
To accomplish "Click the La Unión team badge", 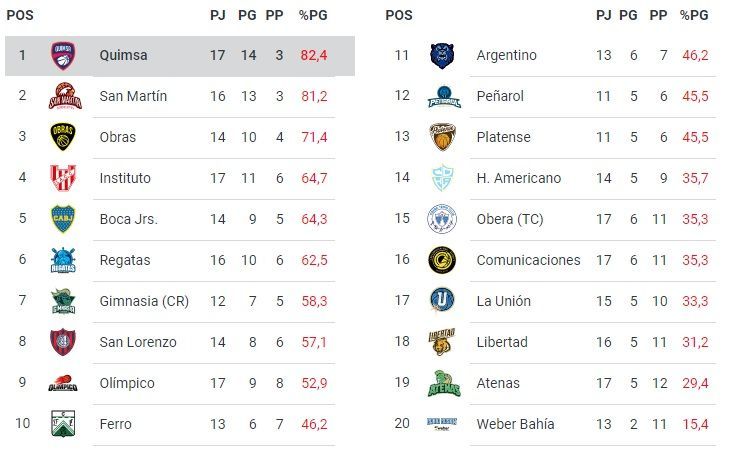I will pyautogui.click(x=443, y=301).
